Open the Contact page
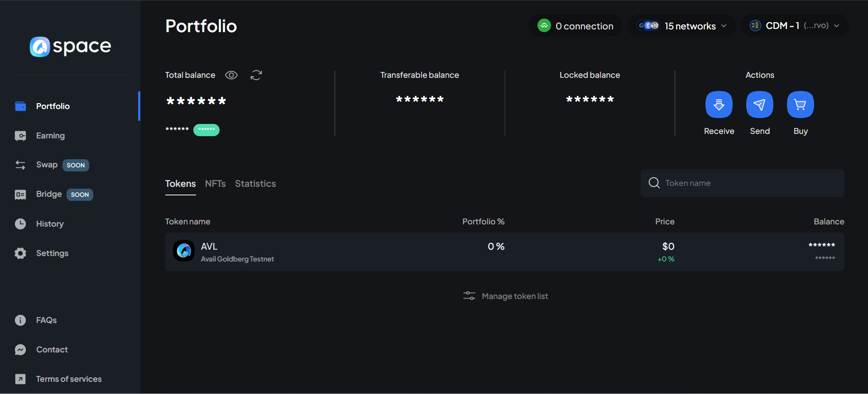 (52, 350)
